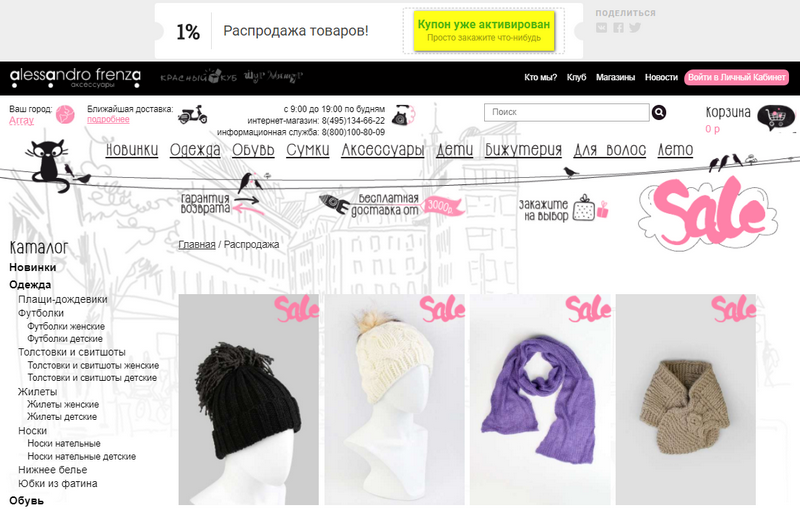800x511 pixels.
Task: Click the delivery scooter icon
Action: click(192, 115)
